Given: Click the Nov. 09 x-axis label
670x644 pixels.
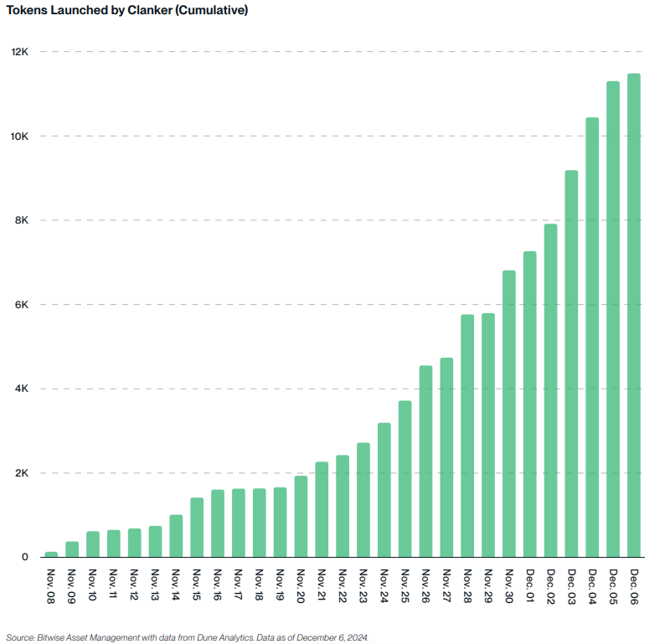Looking at the screenshot, I should tap(72, 586).
